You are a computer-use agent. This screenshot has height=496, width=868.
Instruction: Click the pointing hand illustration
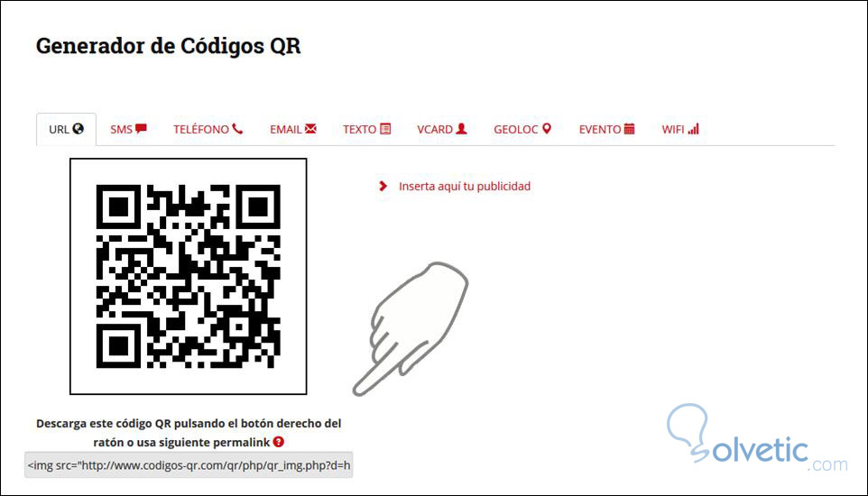[x=411, y=329]
